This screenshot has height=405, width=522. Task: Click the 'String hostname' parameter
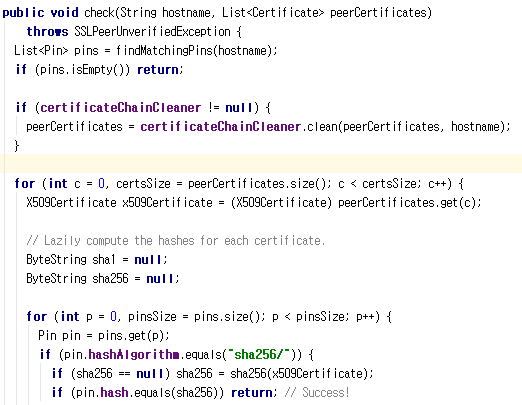(x=165, y=13)
